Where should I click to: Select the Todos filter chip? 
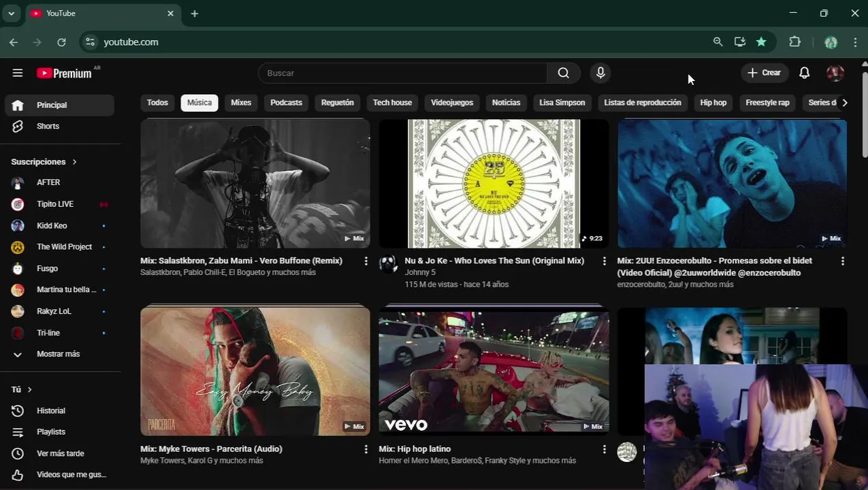click(157, 103)
